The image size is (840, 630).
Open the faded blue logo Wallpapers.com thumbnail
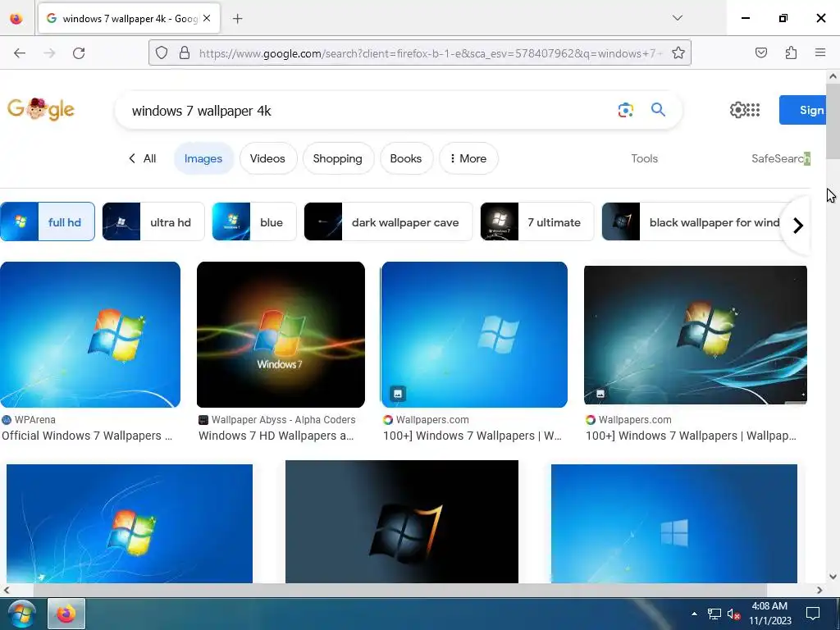[474, 335]
